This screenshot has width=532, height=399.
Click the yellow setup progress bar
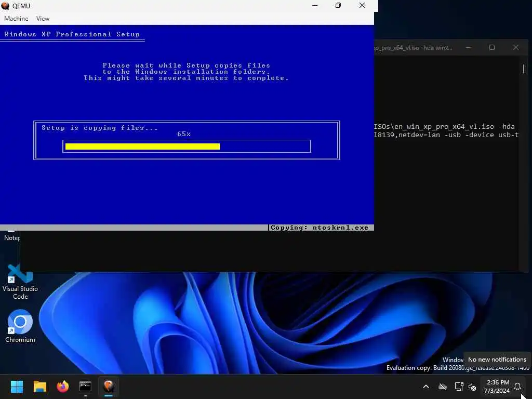pyautogui.click(x=142, y=147)
